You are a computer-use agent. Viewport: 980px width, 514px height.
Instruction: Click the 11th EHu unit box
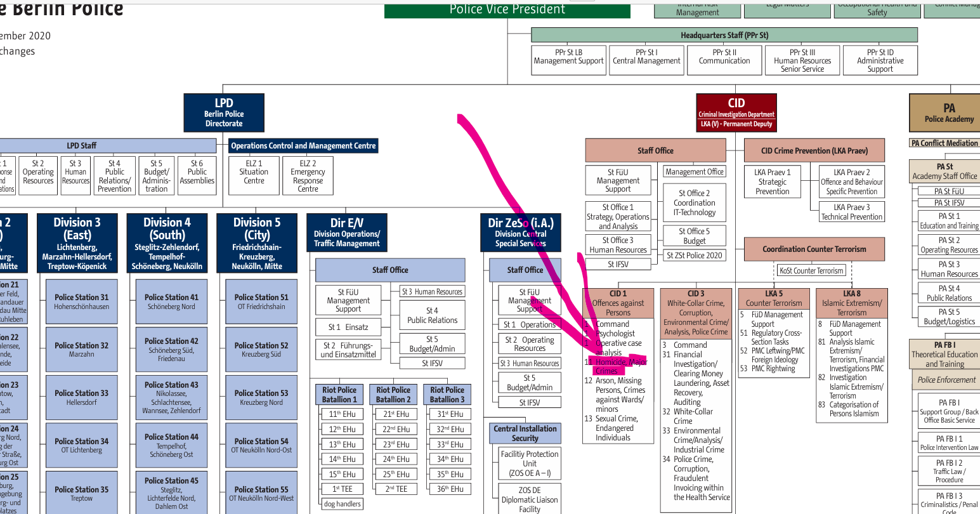tap(342, 414)
